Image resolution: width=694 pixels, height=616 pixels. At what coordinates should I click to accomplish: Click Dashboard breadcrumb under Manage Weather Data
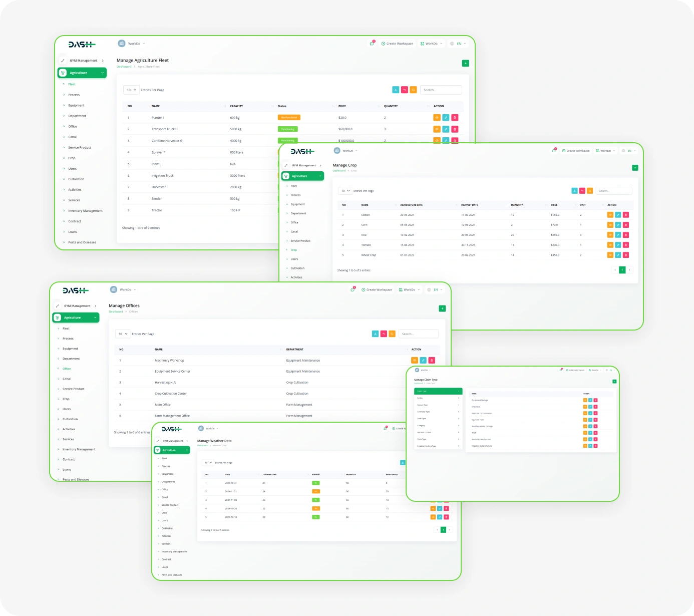coord(202,445)
